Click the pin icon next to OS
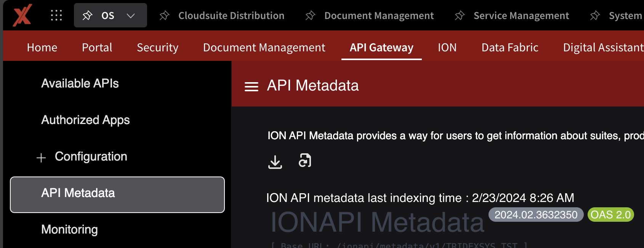The height and width of the screenshot is (248, 644). pos(87,15)
